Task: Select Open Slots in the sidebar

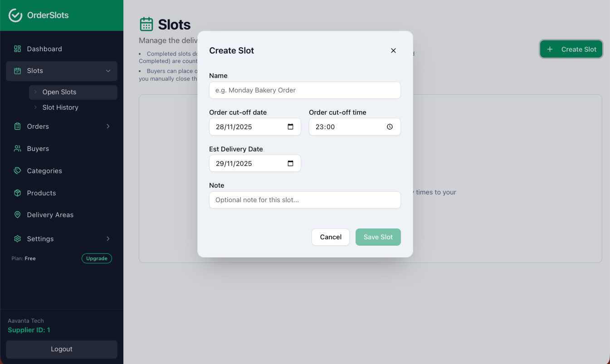Action: coord(59,92)
